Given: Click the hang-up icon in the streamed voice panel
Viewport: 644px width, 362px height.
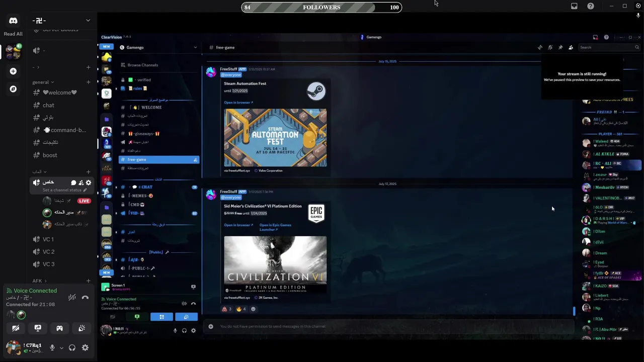Looking at the screenshot, I should (x=193, y=304).
